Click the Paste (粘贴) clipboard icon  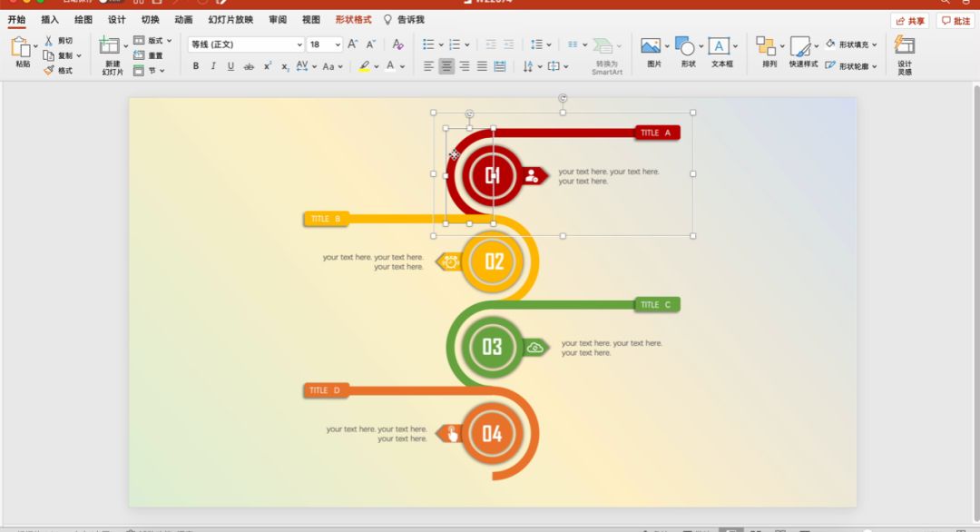[21, 47]
